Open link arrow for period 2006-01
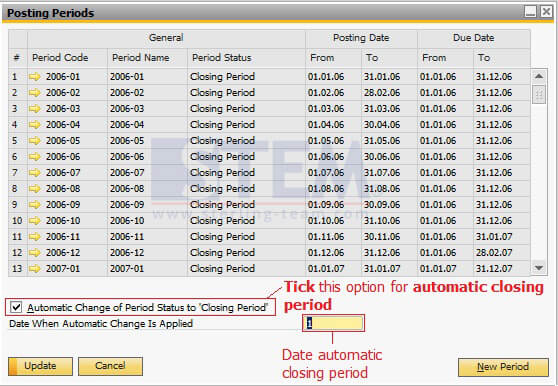 (x=35, y=76)
